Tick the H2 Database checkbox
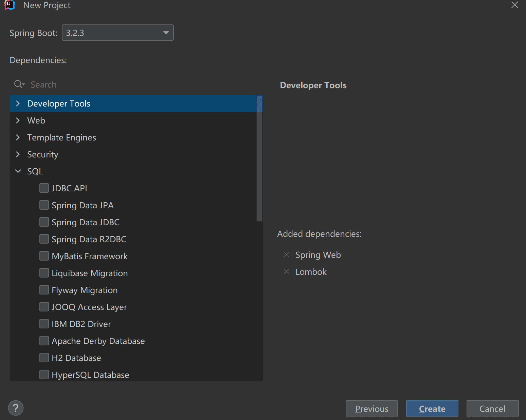 pyautogui.click(x=44, y=358)
